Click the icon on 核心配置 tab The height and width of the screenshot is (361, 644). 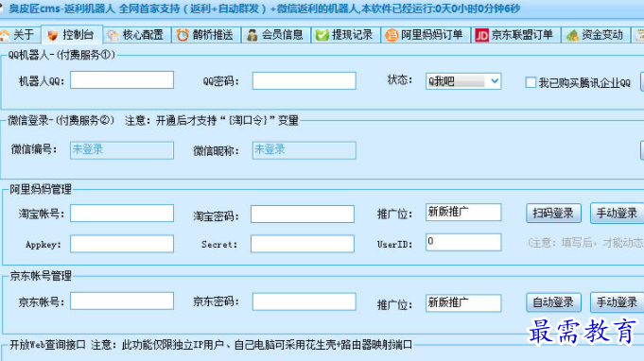113,35
